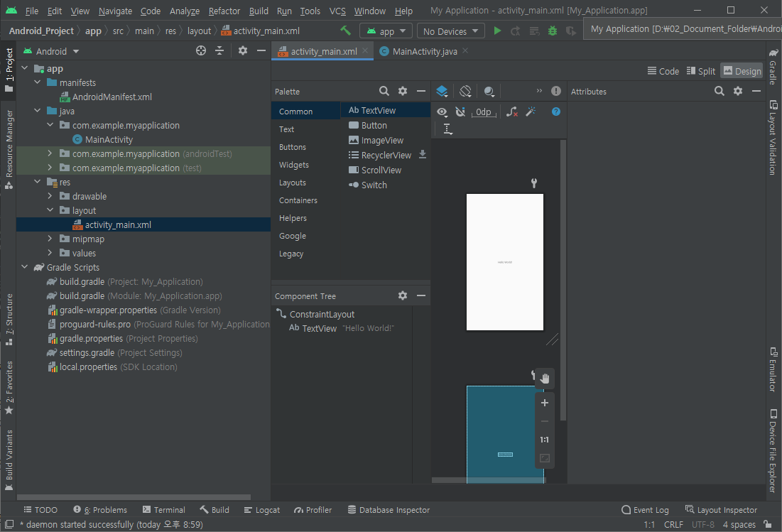Click the design surface horizontal scrollbar

coord(489,480)
